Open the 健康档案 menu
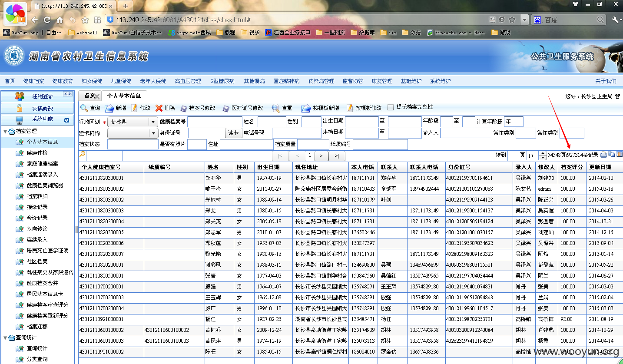This screenshot has width=623, height=364. (x=34, y=81)
